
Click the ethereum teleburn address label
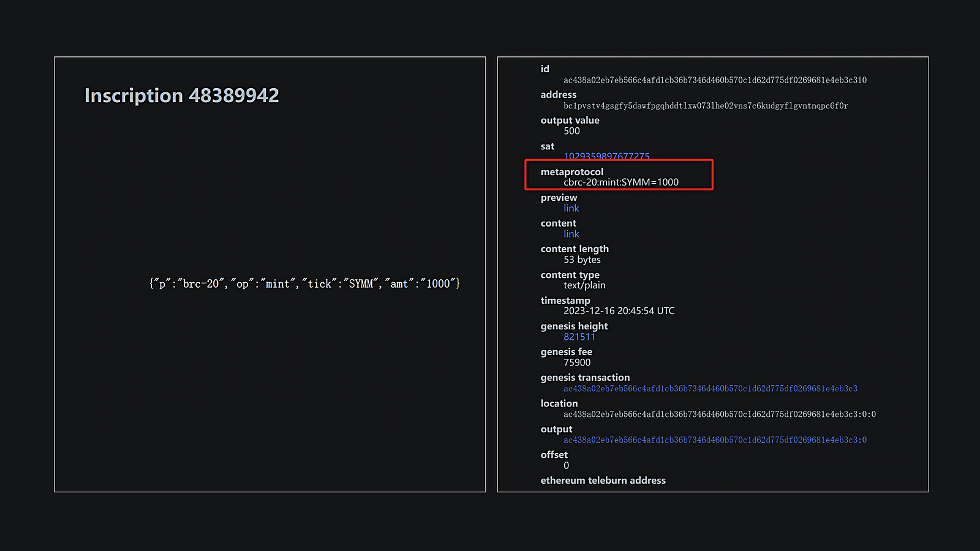coord(603,481)
